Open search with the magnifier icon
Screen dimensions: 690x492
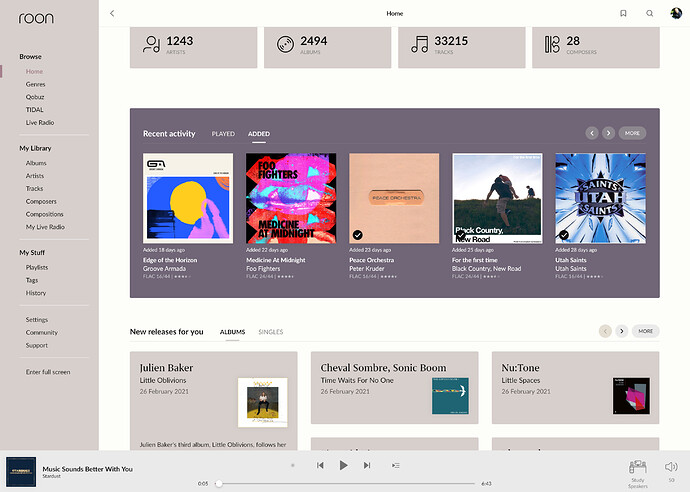click(650, 13)
